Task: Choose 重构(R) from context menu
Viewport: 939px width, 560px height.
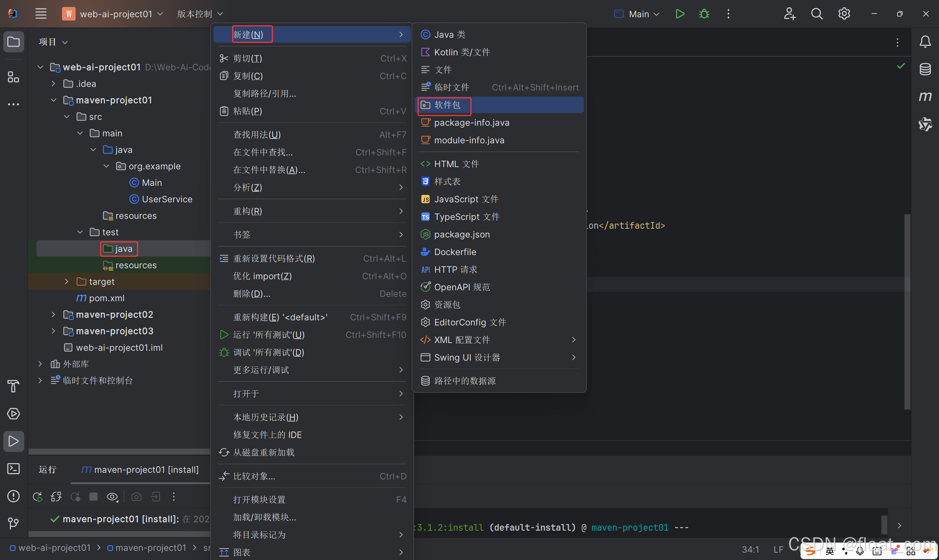Action: (x=247, y=211)
